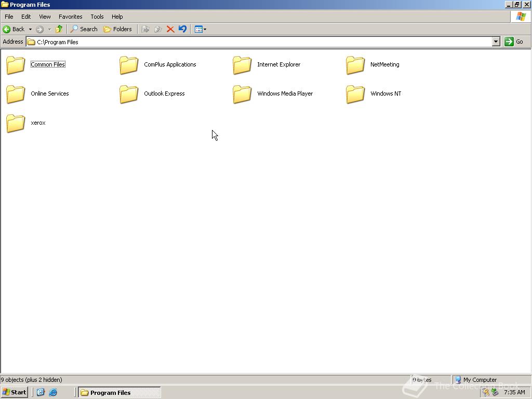Screen dimensions: 532x399
Task: Select the xerox folder icon
Action: [x=16, y=123]
